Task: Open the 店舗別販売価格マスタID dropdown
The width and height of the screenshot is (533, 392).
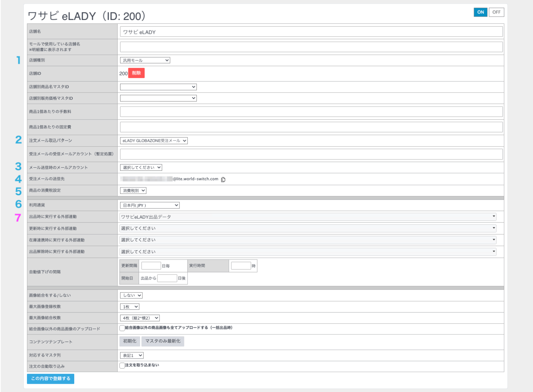Action: [x=158, y=98]
